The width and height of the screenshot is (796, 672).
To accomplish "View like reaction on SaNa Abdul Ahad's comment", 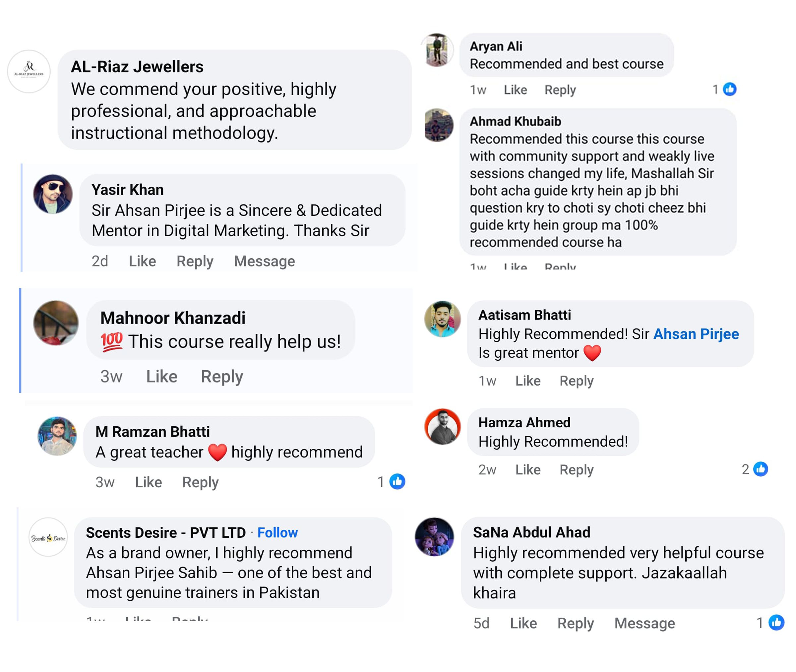I will pos(776,623).
